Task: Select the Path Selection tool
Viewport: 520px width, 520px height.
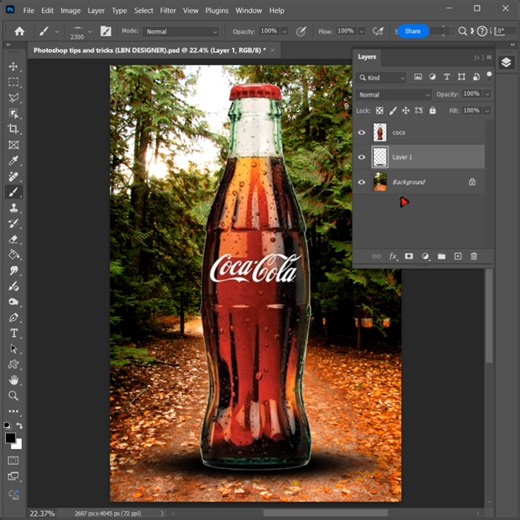Action: pos(13,349)
